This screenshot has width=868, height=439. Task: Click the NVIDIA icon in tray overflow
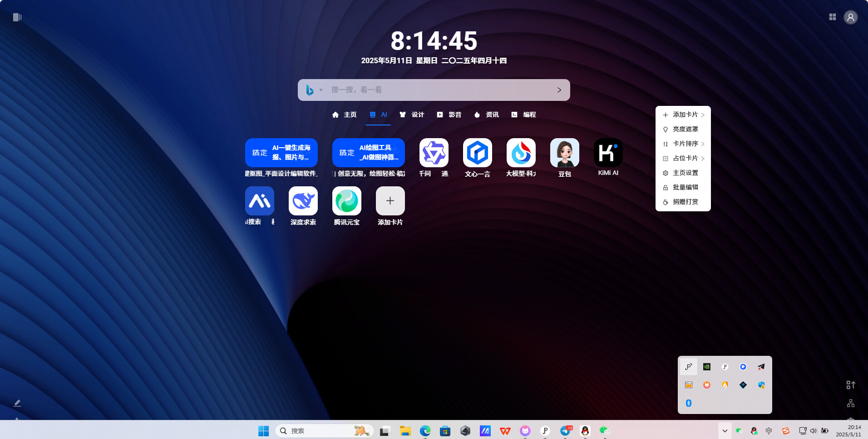tap(707, 367)
